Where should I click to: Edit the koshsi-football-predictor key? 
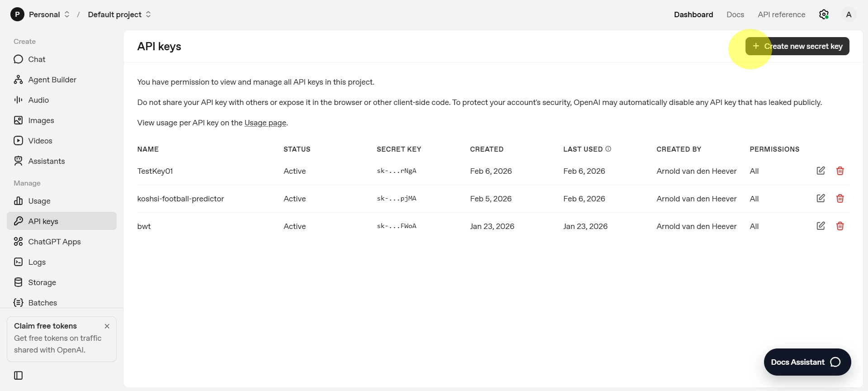click(821, 198)
